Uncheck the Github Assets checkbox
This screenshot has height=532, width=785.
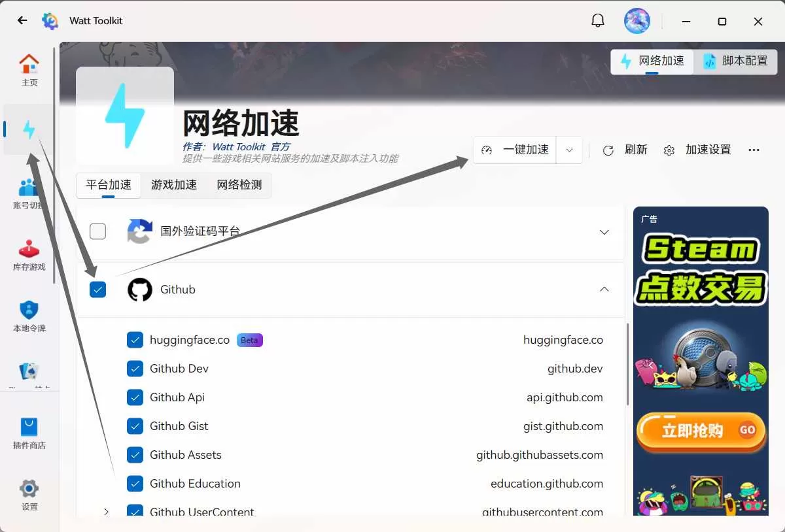point(135,455)
